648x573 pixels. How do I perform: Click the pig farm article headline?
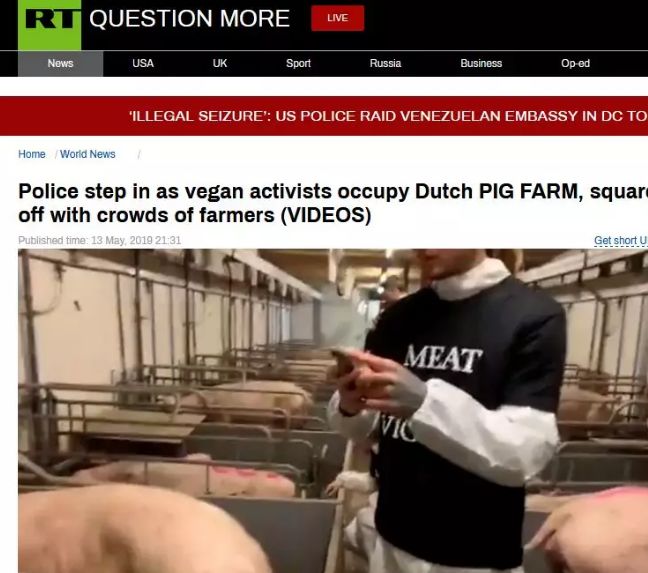tap(333, 203)
